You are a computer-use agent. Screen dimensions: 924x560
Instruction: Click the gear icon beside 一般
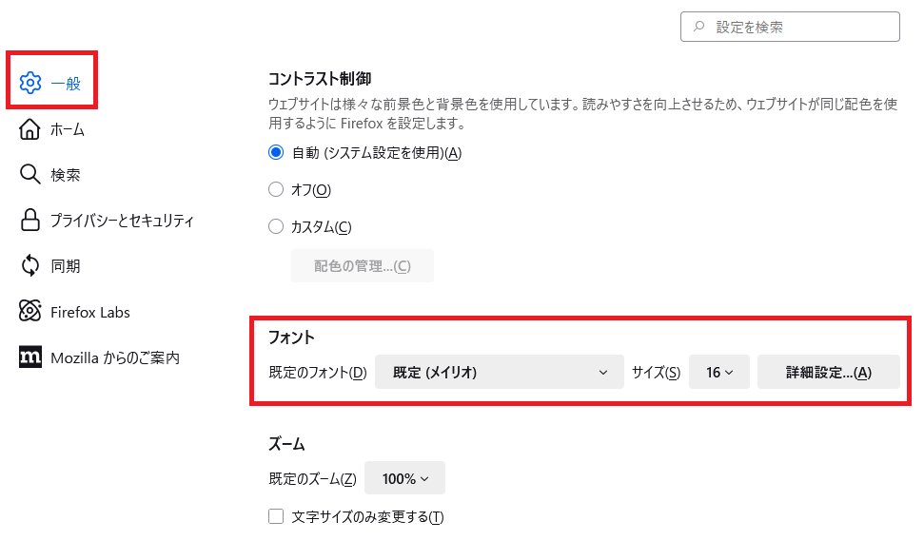click(29, 82)
